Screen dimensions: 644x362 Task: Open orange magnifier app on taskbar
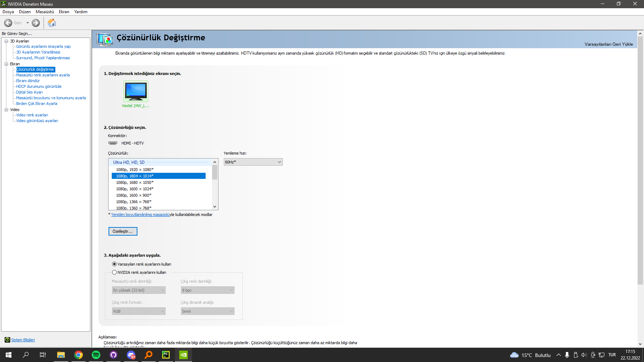[x=149, y=355]
